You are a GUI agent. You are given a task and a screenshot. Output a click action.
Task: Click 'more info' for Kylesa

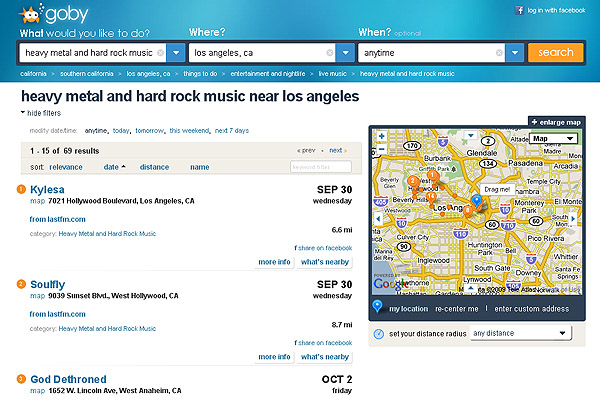(274, 262)
